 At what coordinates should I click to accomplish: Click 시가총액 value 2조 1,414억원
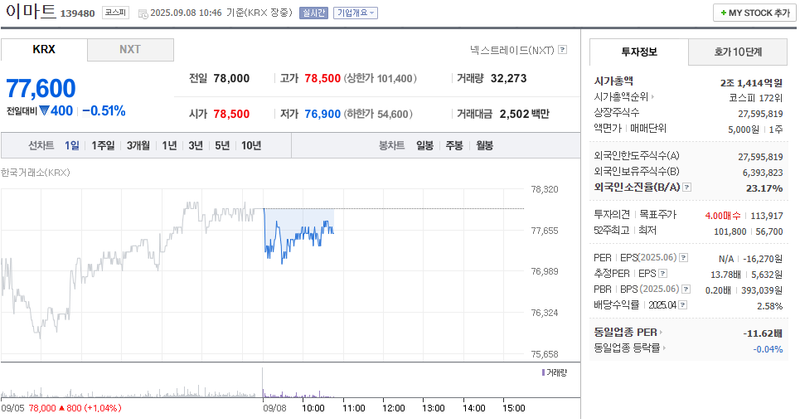point(752,83)
